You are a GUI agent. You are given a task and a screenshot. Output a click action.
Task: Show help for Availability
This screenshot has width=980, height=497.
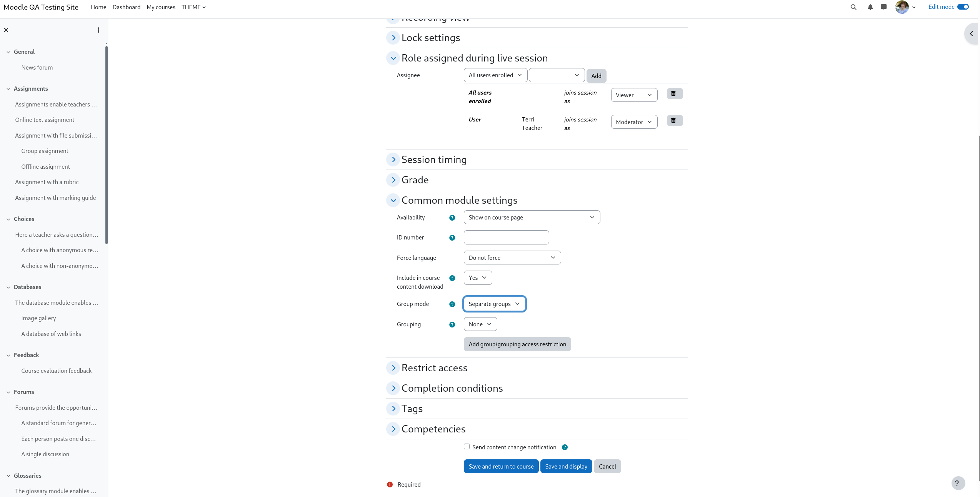452,218
